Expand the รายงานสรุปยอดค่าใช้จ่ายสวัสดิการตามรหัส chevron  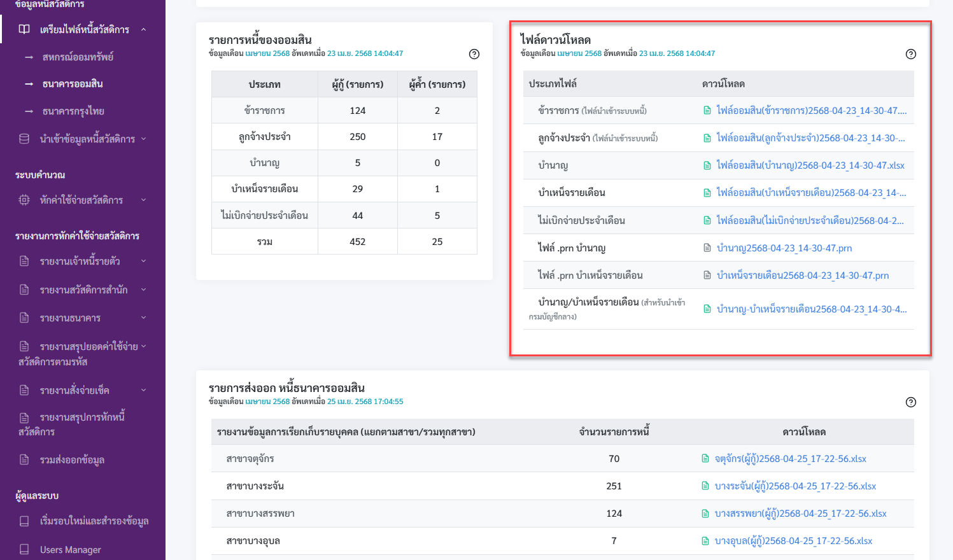coord(143,346)
